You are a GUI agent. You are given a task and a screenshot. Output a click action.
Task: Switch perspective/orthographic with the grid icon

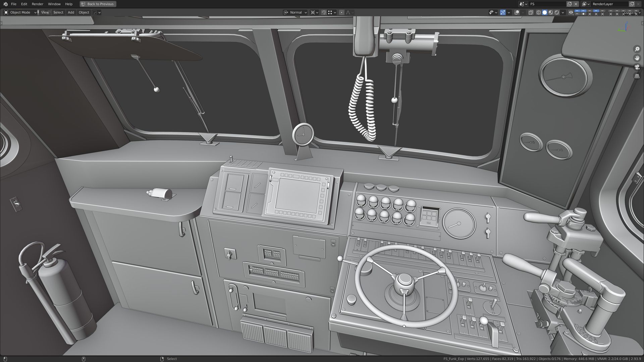point(637,76)
